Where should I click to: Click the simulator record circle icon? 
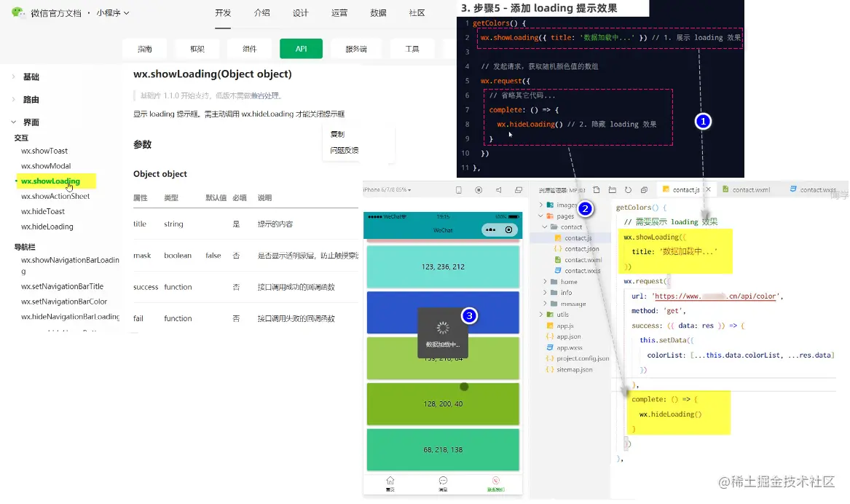(479, 189)
